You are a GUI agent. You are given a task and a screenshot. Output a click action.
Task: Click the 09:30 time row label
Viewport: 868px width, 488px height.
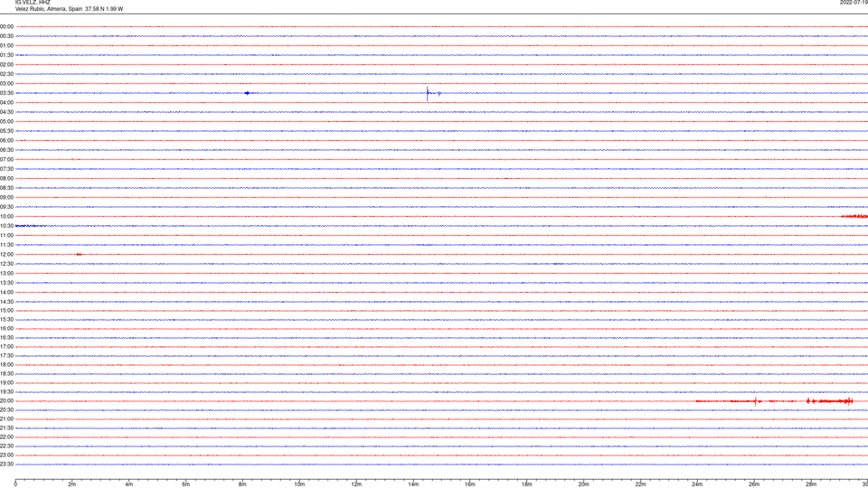[6, 207]
